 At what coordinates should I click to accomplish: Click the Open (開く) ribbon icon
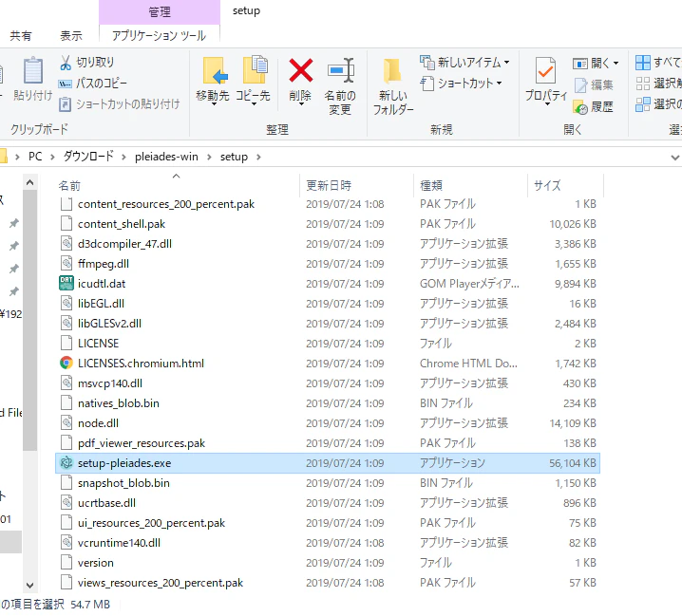coord(580,64)
